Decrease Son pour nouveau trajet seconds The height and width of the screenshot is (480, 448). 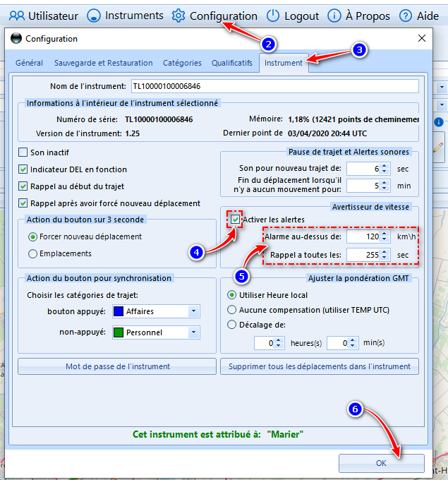[385, 172]
